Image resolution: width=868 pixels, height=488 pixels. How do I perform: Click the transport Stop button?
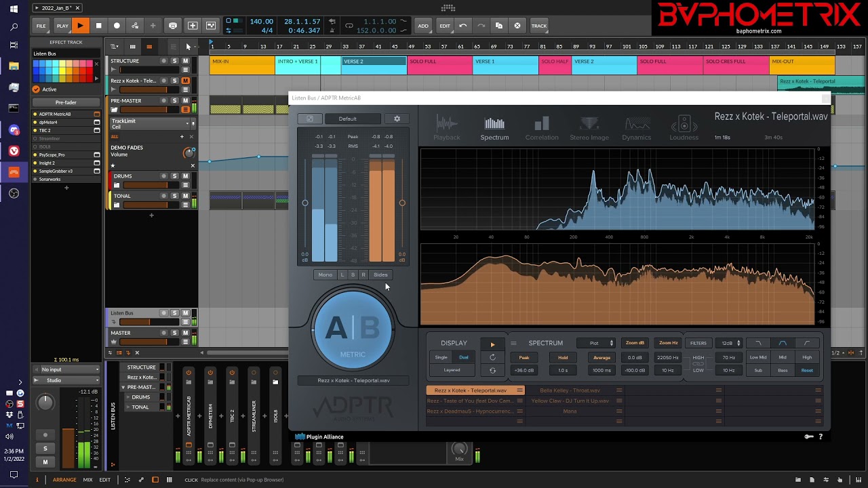click(98, 26)
